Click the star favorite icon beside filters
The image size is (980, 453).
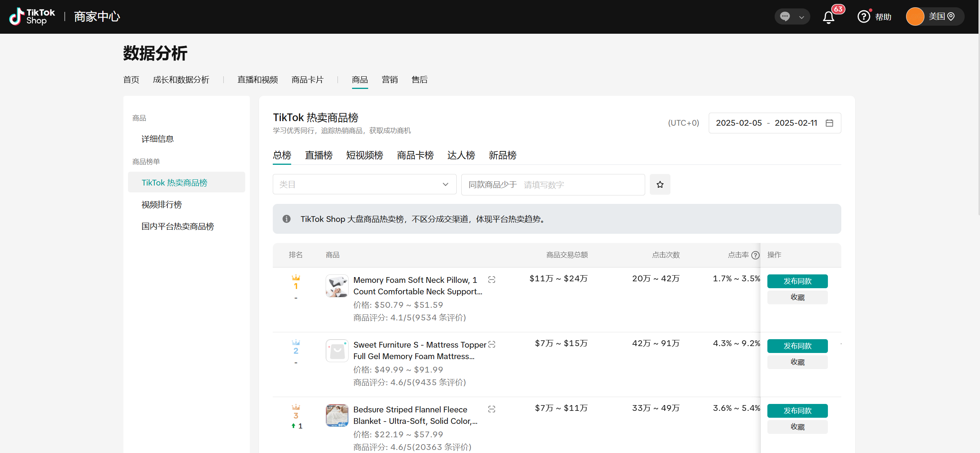tap(660, 184)
